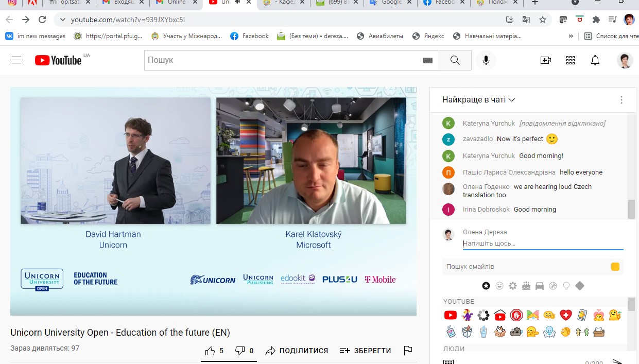Open the YouTube apps grid
Image resolution: width=639 pixels, height=364 pixels.
tap(570, 60)
